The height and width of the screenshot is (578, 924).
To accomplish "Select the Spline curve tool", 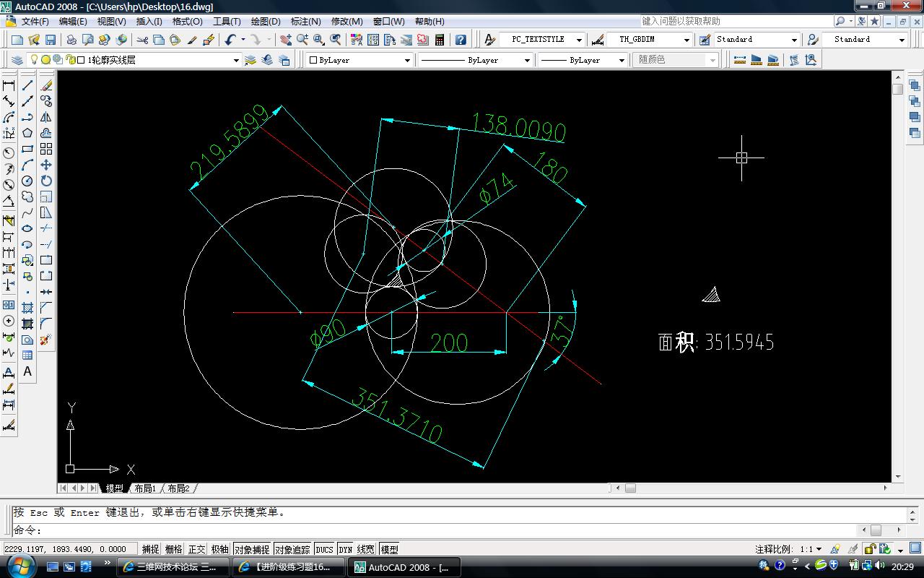I will point(27,212).
